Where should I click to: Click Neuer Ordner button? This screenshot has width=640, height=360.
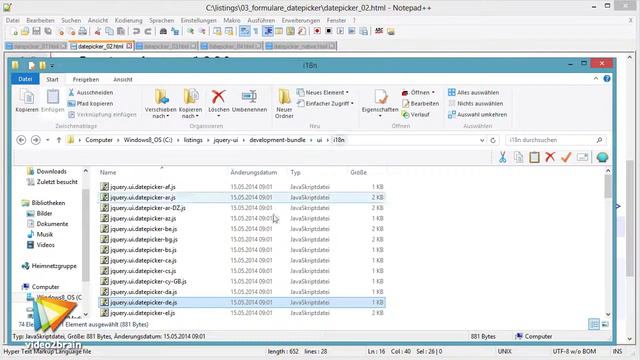[x=284, y=104]
